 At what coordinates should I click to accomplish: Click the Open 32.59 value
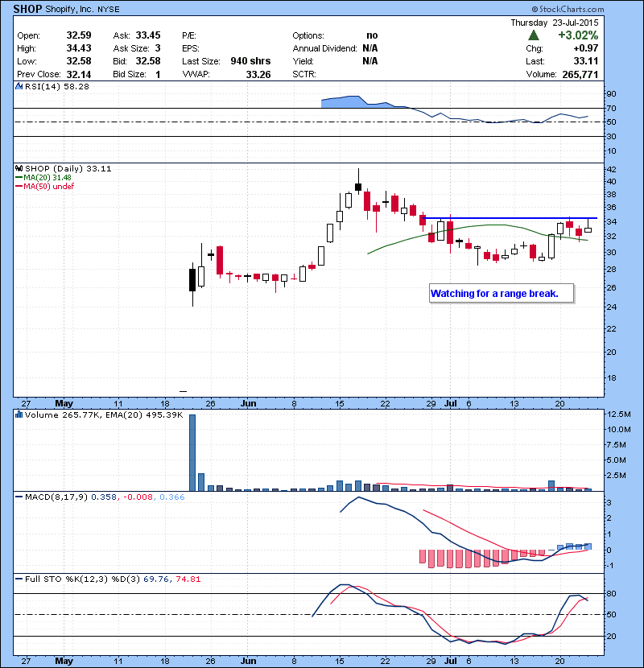point(79,35)
